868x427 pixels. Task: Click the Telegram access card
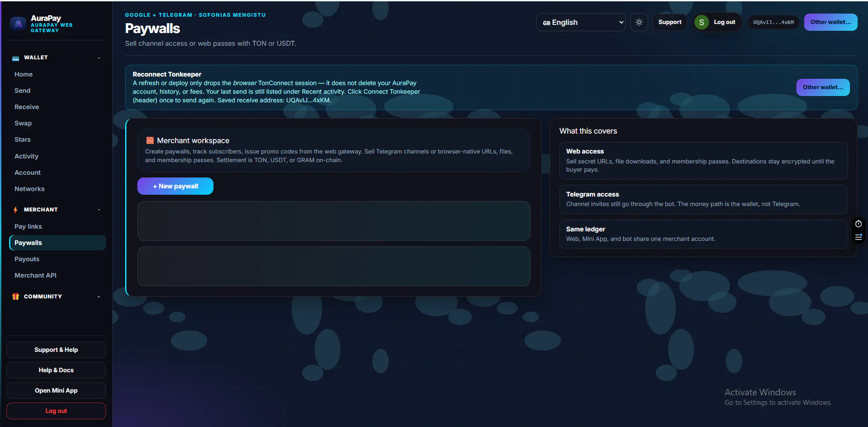[x=703, y=199]
